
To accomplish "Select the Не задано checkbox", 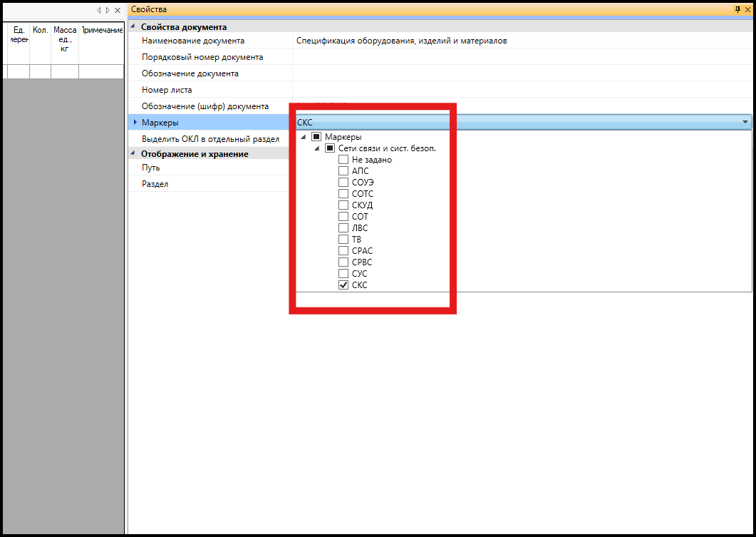I will pyautogui.click(x=343, y=160).
